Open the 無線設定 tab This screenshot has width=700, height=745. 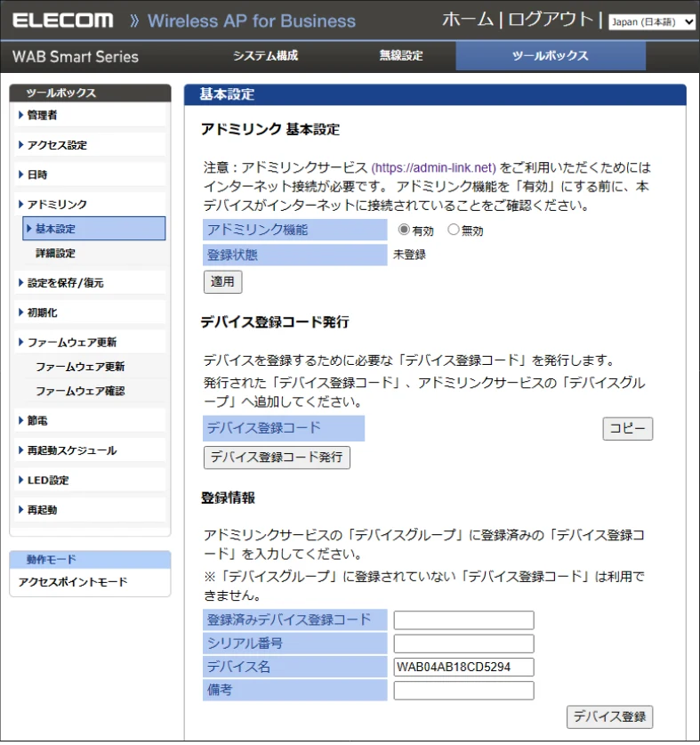pyautogui.click(x=401, y=55)
